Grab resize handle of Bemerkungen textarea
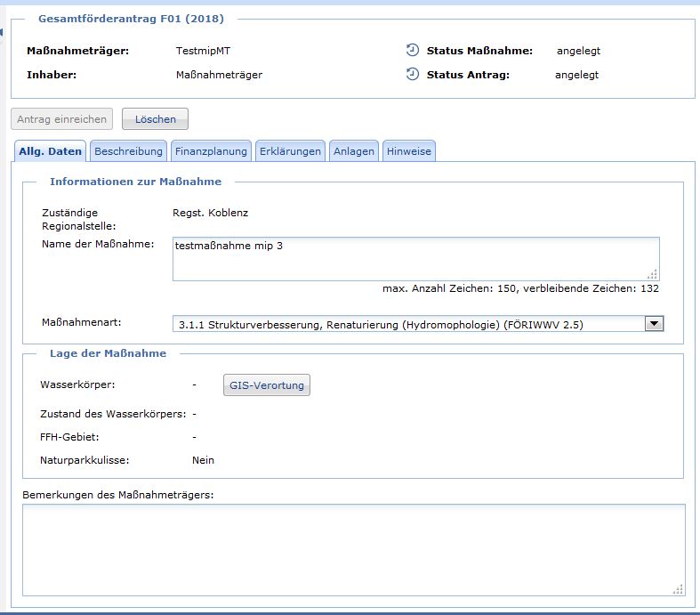 (678, 589)
